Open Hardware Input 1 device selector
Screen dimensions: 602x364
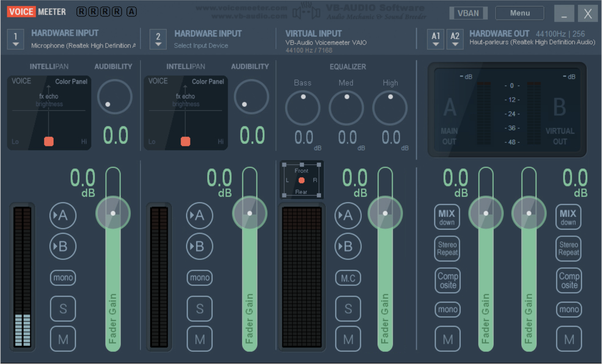click(x=16, y=39)
